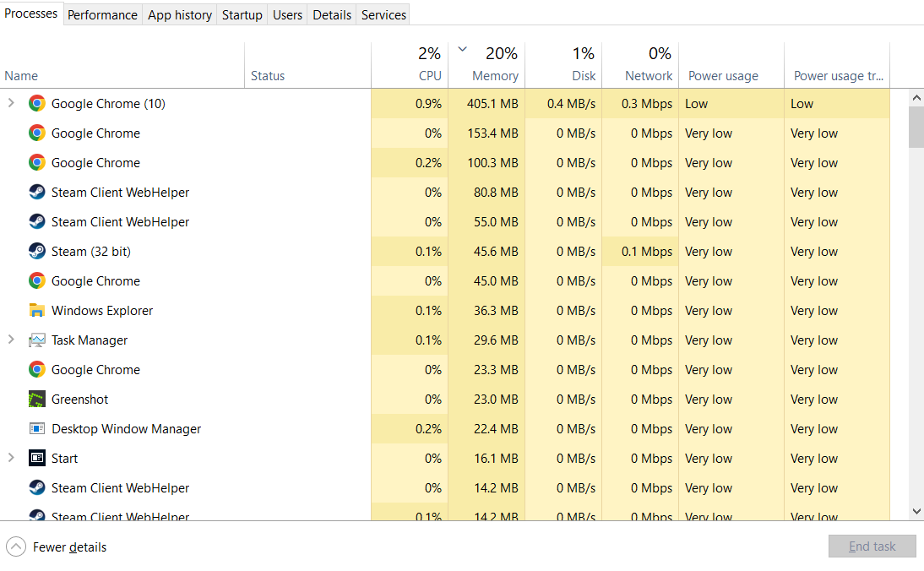Click the 36.3 MB memory value

[x=496, y=311]
